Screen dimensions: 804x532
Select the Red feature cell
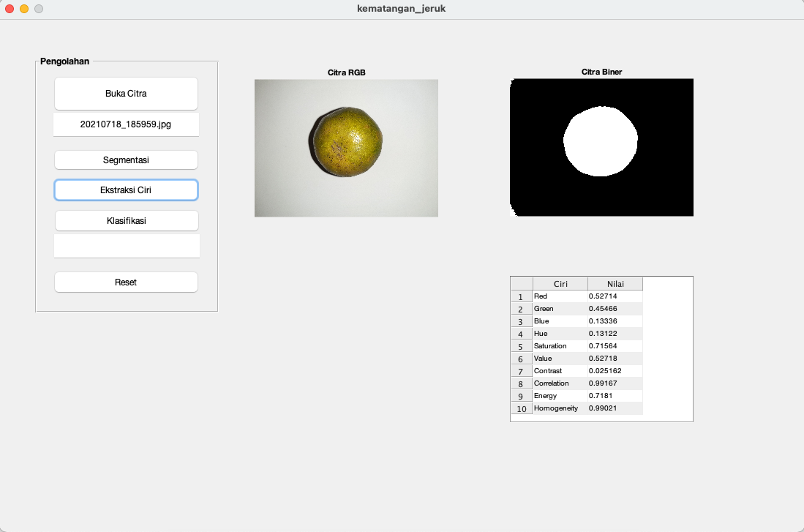pyautogui.click(x=560, y=296)
